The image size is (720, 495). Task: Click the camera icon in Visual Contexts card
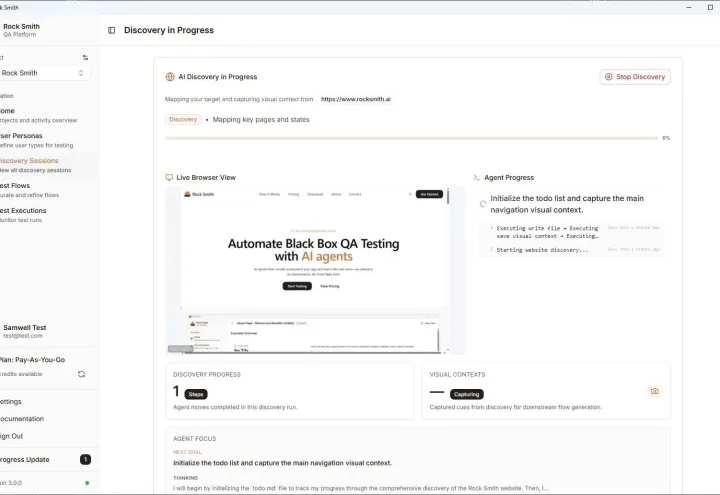pos(654,391)
